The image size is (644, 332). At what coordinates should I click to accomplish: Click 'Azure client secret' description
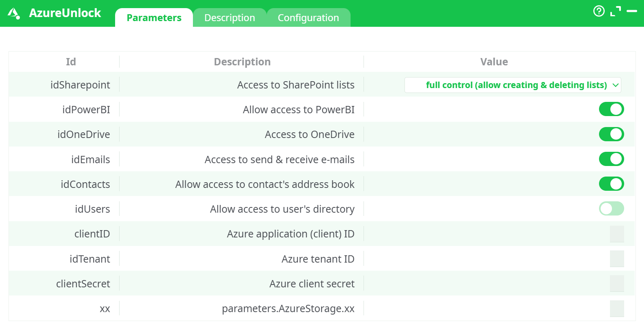click(312, 284)
